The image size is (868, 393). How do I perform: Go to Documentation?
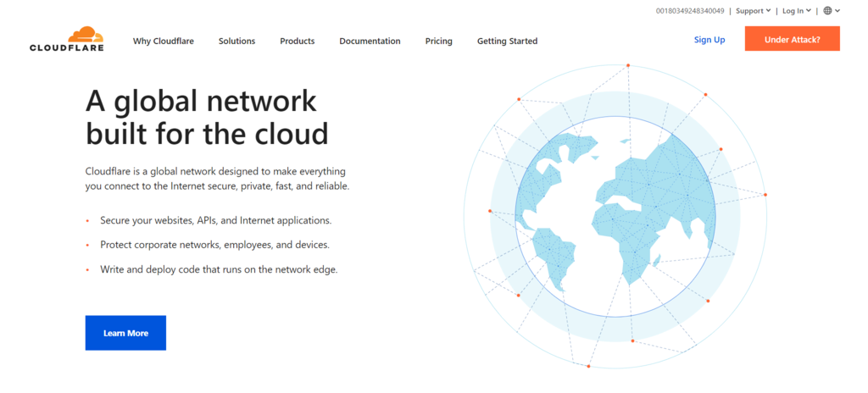pos(370,41)
